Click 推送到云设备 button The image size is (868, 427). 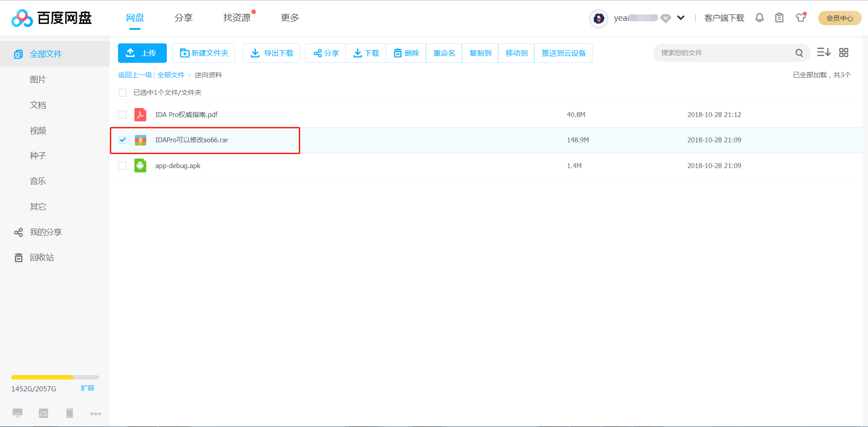(x=563, y=53)
